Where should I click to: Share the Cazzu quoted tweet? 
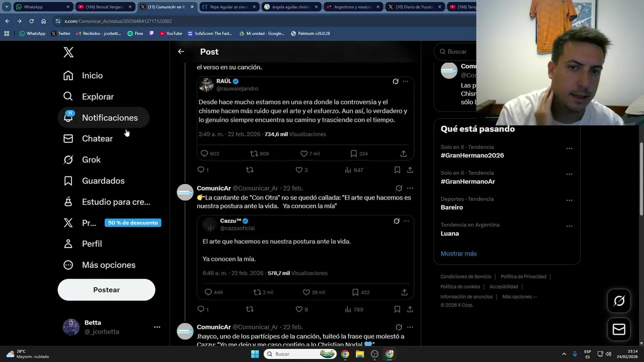(404, 292)
